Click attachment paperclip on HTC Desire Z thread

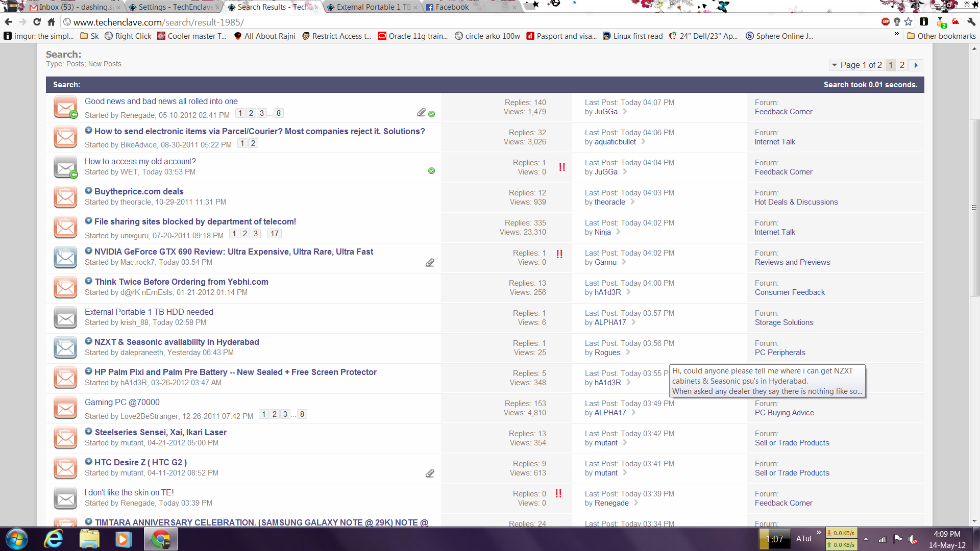pyautogui.click(x=430, y=473)
